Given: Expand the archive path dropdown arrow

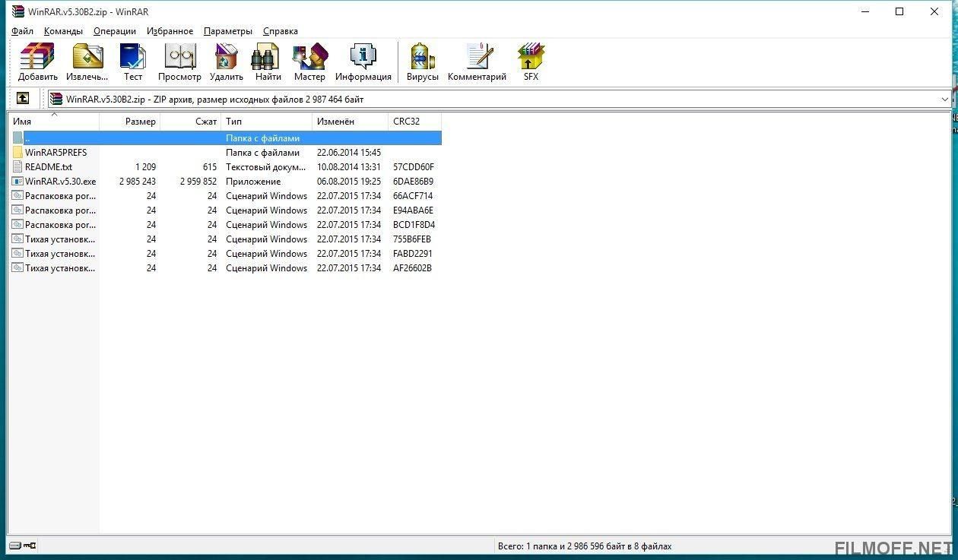Looking at the screenshot, I should pyautogui.click(x=944, y=99).
